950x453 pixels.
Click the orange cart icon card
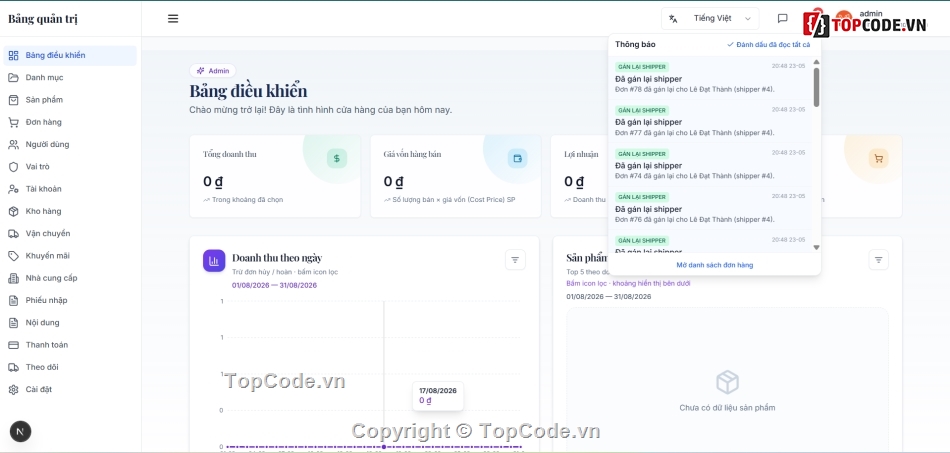tap(879, 159)
